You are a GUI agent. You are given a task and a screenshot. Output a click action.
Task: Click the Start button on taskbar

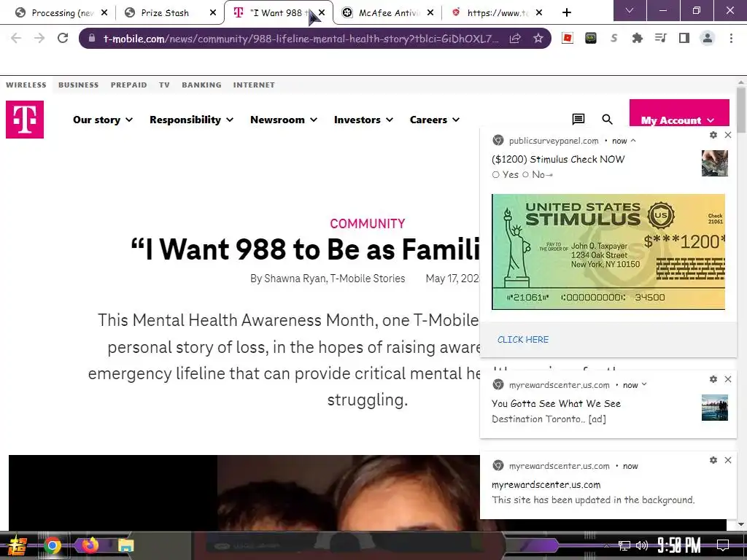pyautogui.click(x=18, y=545)
